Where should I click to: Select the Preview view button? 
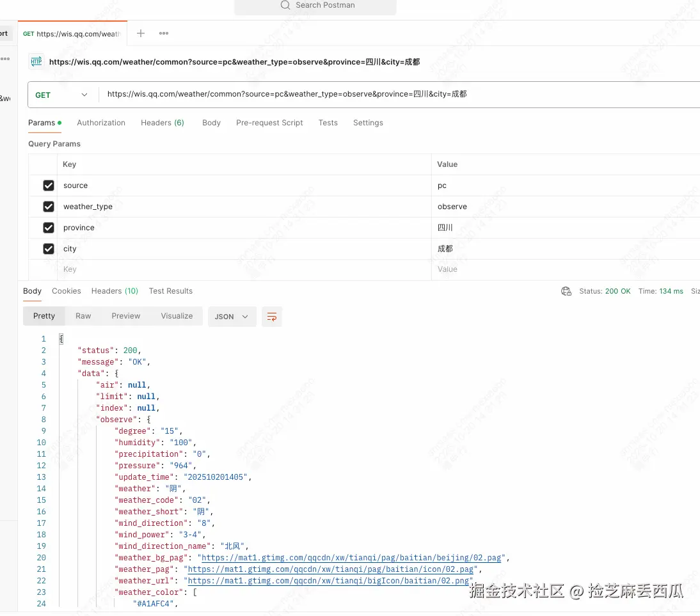125,316
